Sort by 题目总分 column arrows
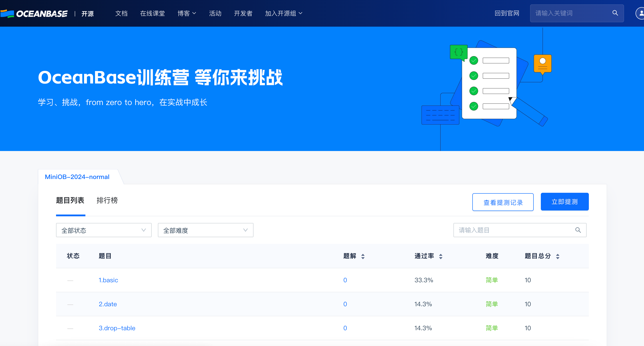This screenshot has width=644, height=346. point(557,256)
